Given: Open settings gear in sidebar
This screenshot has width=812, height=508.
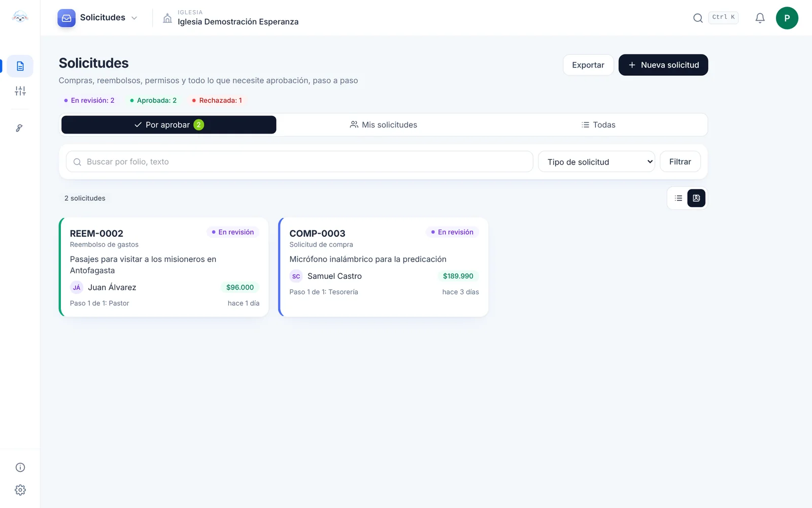Looking at the screenshot, I should 20,490.
